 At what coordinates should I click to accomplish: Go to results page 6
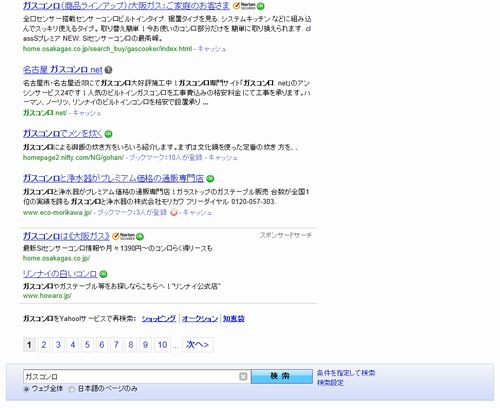(x=102, y=345)
